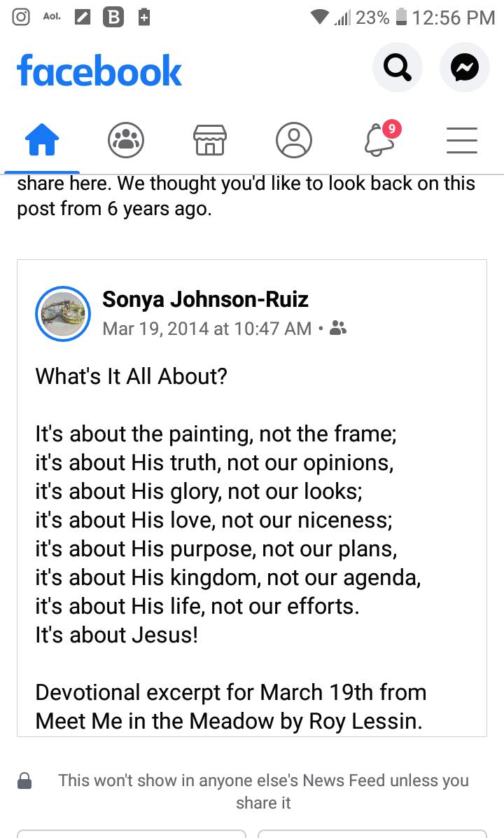The image size is (504, 838).
Task: Open the Marketplace tab
Action: [210, 140]
